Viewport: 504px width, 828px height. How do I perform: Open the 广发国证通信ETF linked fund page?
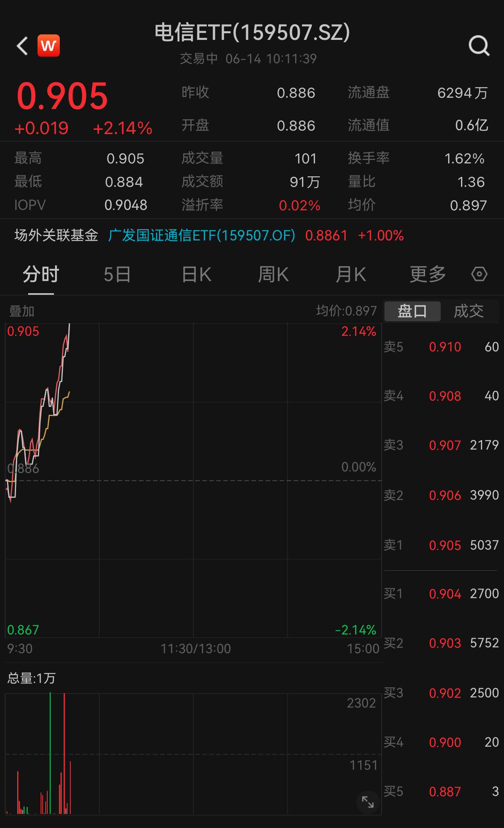click(x=202, y=235)
